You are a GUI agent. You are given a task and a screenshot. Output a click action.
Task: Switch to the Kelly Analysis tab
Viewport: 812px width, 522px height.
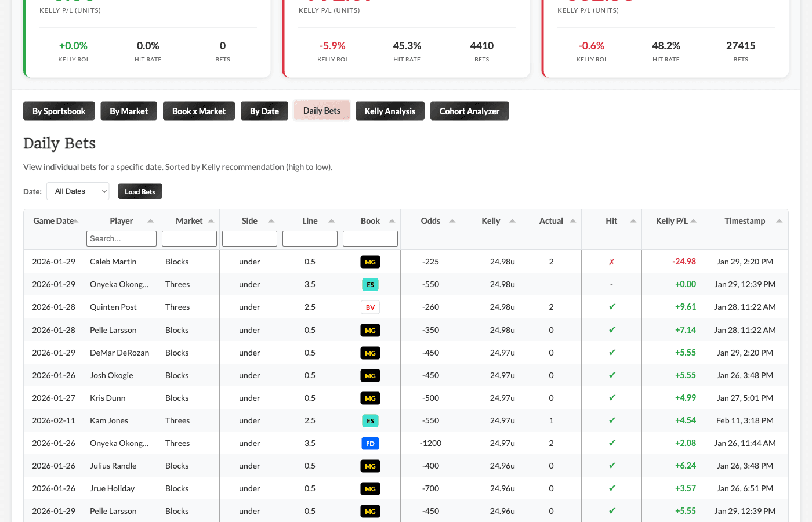coord(390,111)
